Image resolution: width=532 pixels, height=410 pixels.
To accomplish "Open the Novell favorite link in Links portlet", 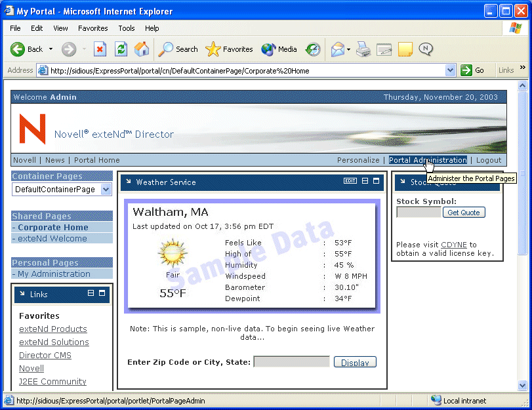I will pyautogui.click(x=31, y=368).
